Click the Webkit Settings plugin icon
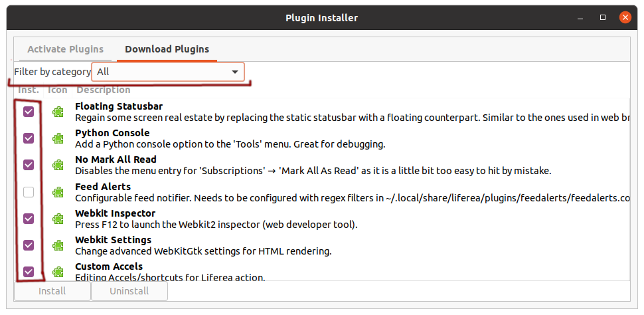Screen dimensions: 644x315 tap(58, 245)
